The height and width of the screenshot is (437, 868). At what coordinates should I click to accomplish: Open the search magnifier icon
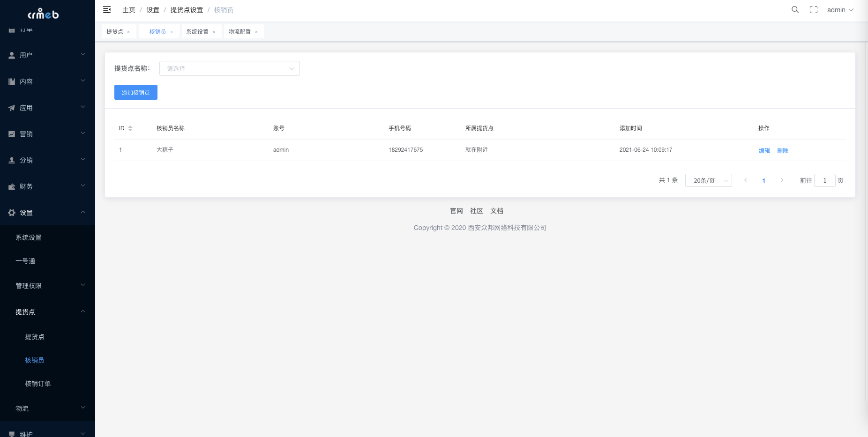click(x=795, y=10)
